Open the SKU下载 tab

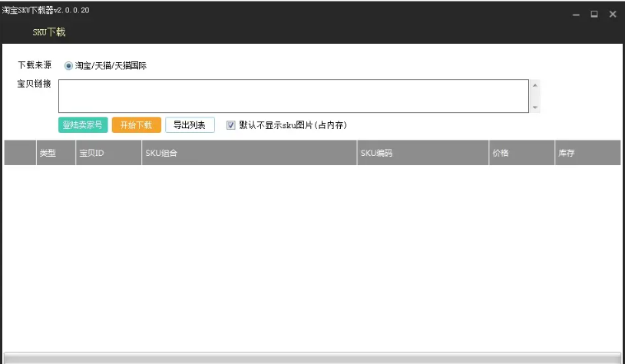49,32
